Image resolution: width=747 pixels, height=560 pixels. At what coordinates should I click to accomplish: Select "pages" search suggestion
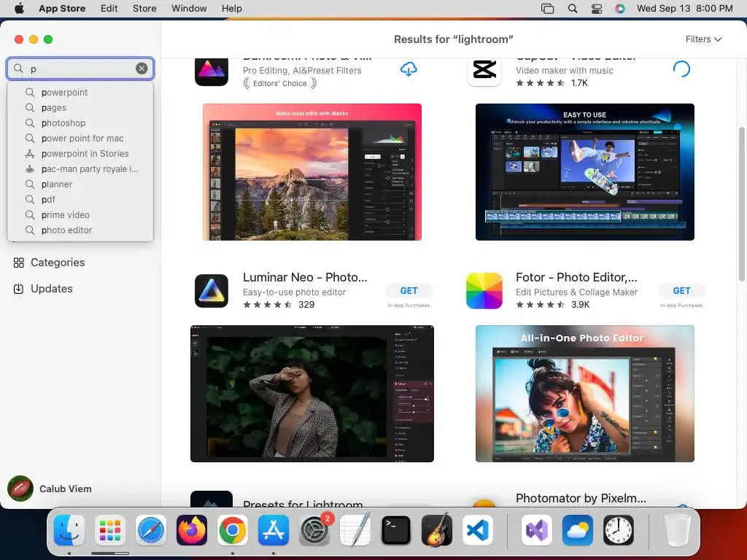tap(80, 108)
